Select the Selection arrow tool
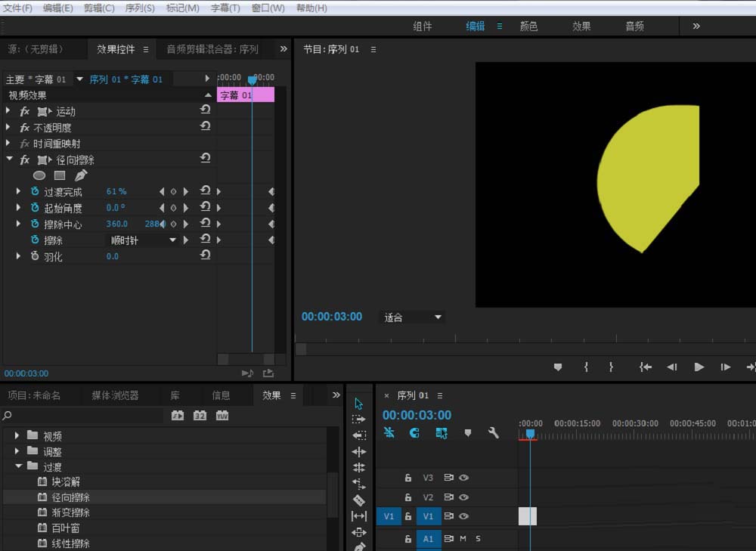Viewport: 756px width, 551px height. (359, 404)
